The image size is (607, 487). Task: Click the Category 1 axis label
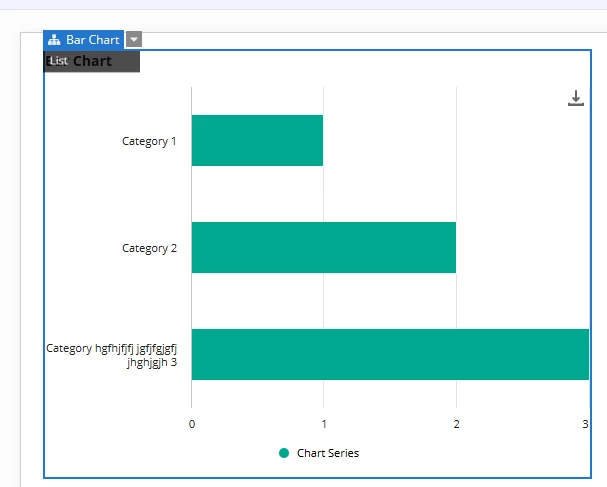pyautogui.click(x=149, y=141)
